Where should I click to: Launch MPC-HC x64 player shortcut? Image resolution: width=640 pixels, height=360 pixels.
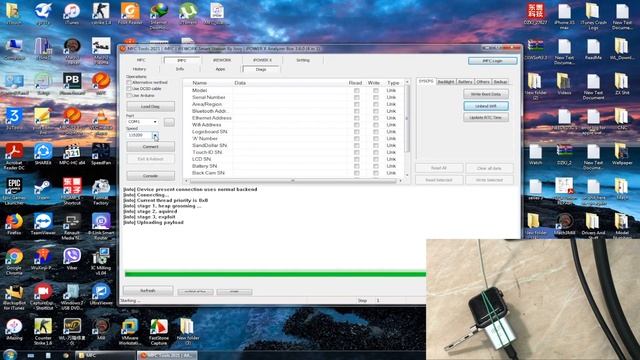coord(72,154)
